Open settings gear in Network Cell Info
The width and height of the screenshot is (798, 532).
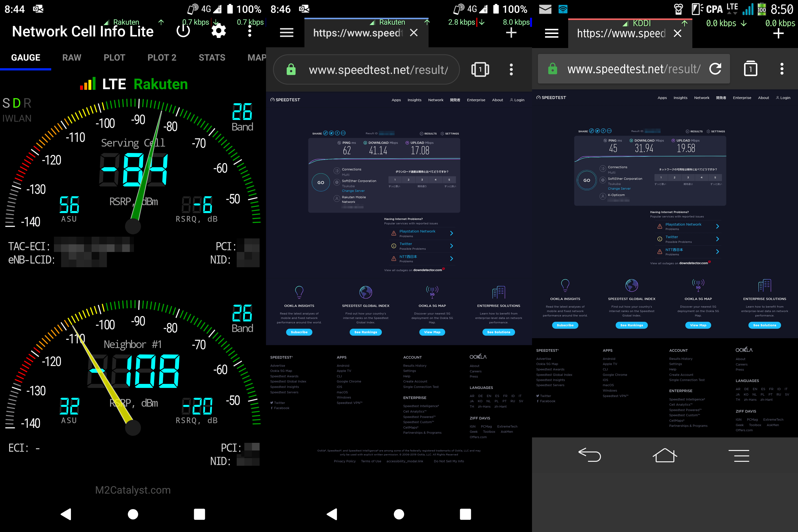point(218,31)
